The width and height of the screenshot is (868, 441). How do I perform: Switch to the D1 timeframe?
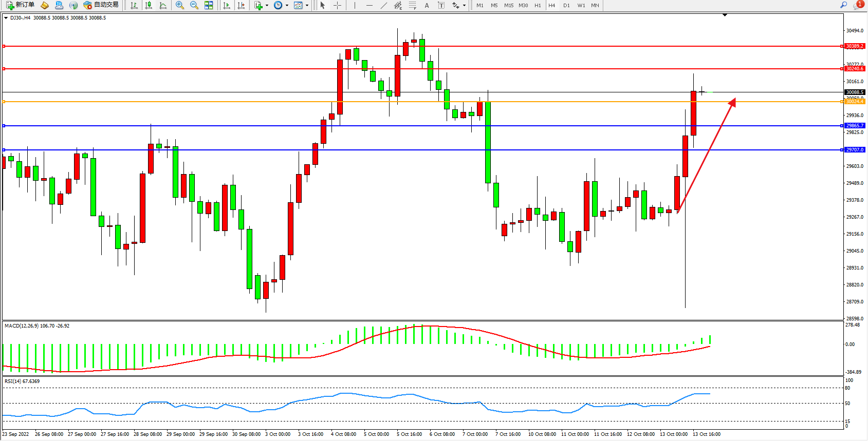tap(566, 5)
